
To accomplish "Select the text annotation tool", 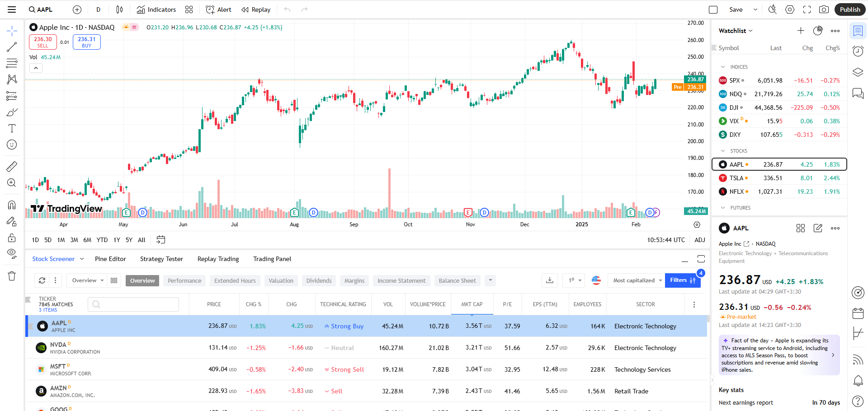I will pyautogui.click(x=12, y=128).
